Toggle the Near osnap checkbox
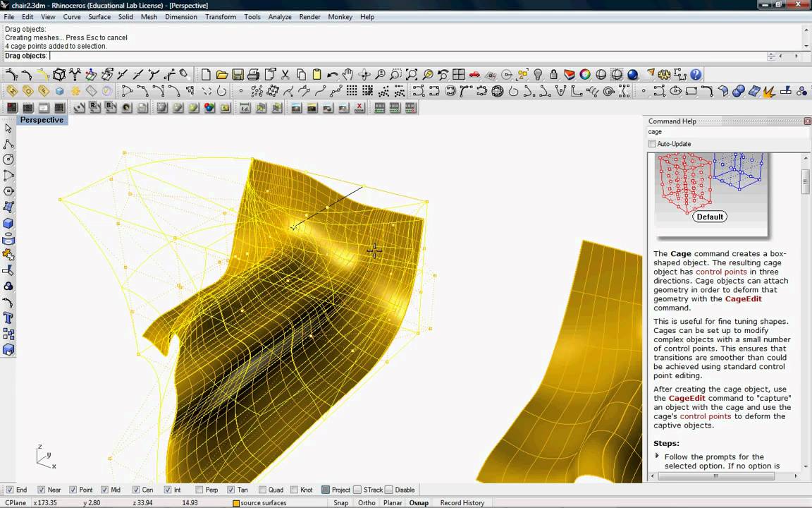Screen dimensions: 812x508 point(41,490)
